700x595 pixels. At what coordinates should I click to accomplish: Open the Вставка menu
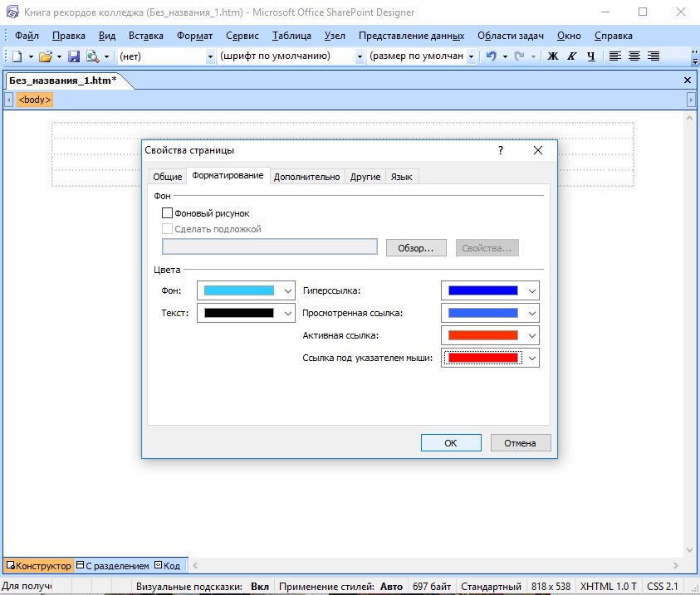tap(146, 36)
